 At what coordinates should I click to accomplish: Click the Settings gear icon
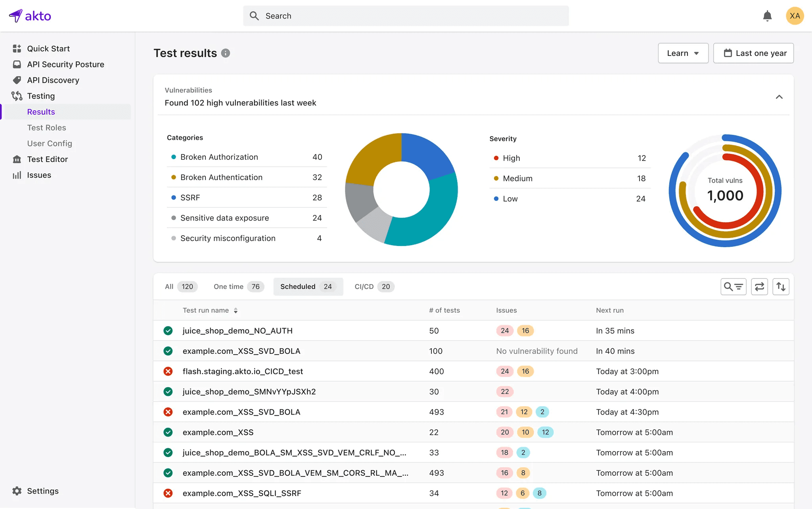coord(17,491)
